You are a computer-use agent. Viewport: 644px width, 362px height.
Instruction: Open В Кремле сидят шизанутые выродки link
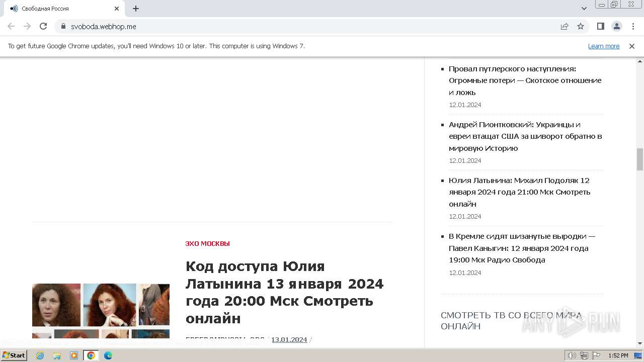pos(522,248)
